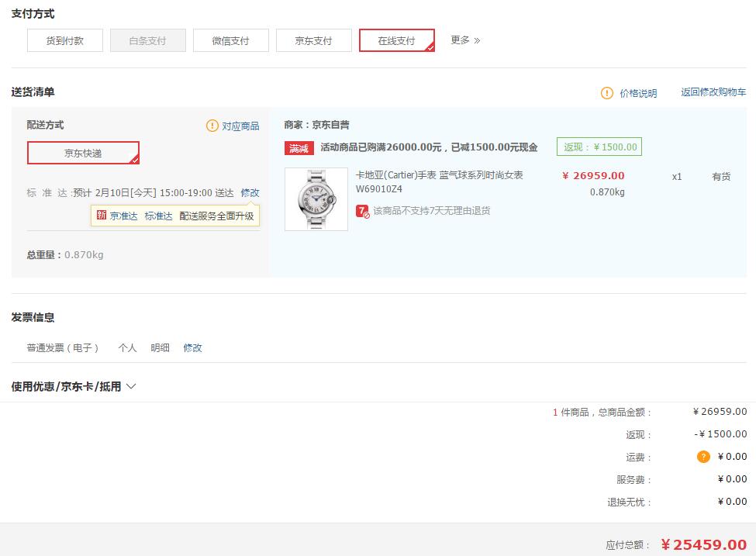The width and height of the screenshot is (756, 556).
Task: Click the 价格说明 info icon
Action: [x=606, y=92]
